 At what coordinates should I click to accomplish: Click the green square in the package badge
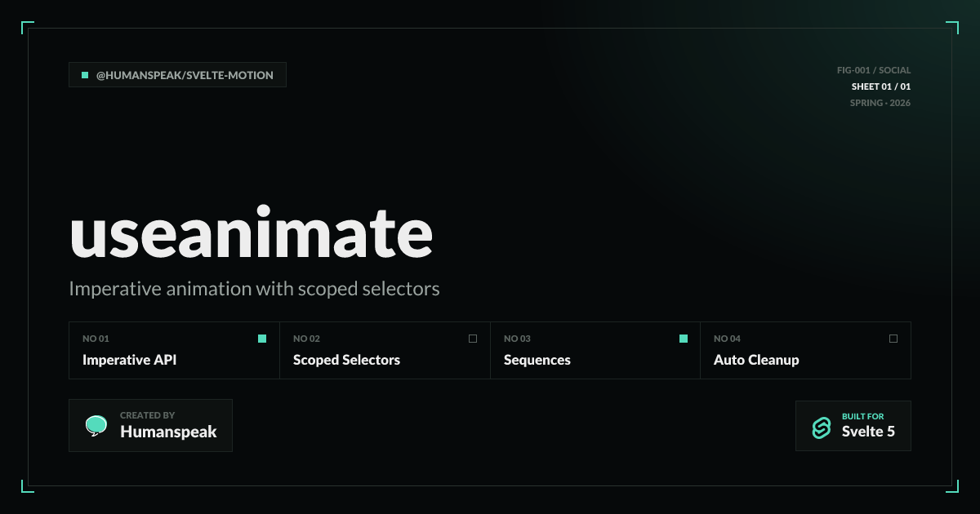(85, 75)
